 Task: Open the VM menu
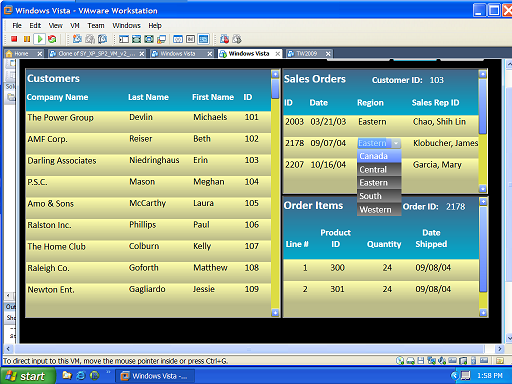click(75, 25)
